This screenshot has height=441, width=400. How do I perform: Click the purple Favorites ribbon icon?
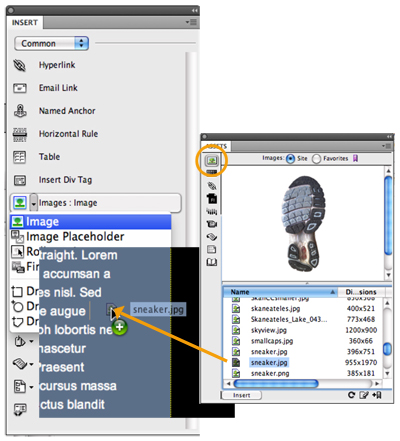pyautogui.click(x=355, y=158)
